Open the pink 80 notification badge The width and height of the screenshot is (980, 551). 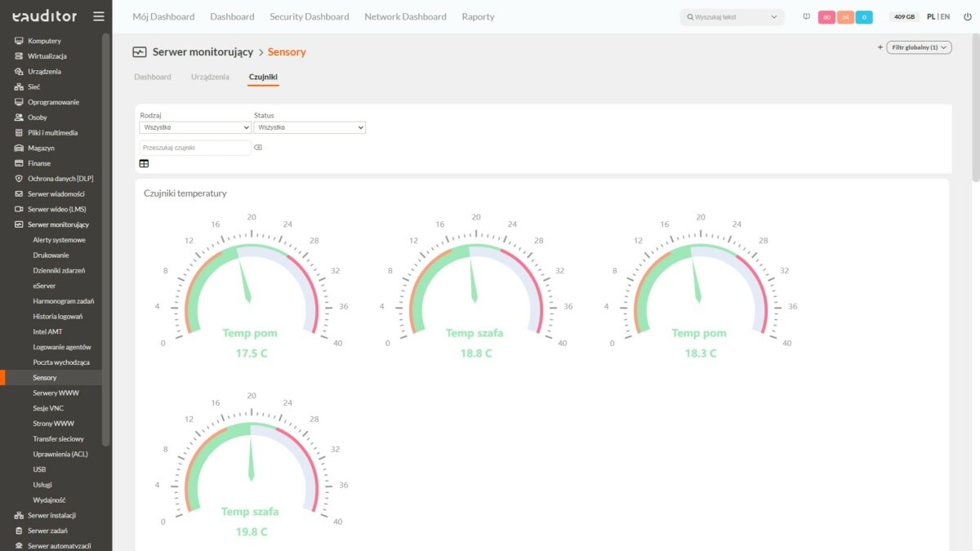point(826,16)
